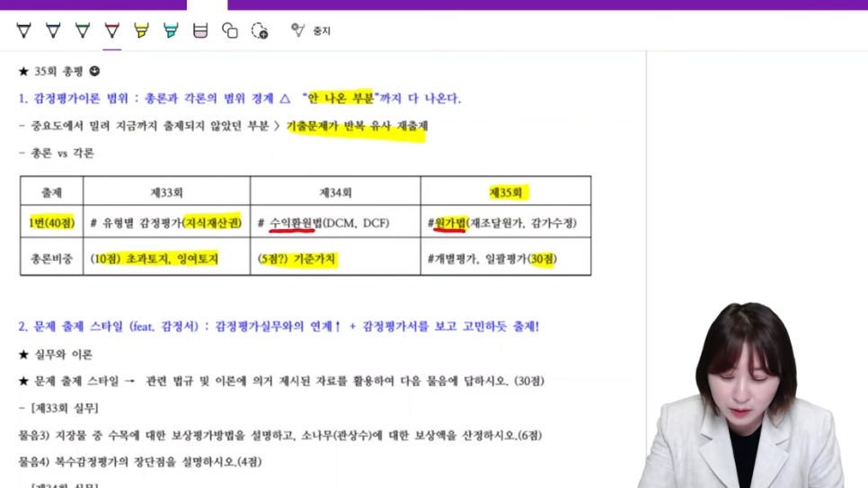The width and height of the screenshot is (868, 488).
Task: Click underlined '수익환원법' cell text
Action: point(296,223)
